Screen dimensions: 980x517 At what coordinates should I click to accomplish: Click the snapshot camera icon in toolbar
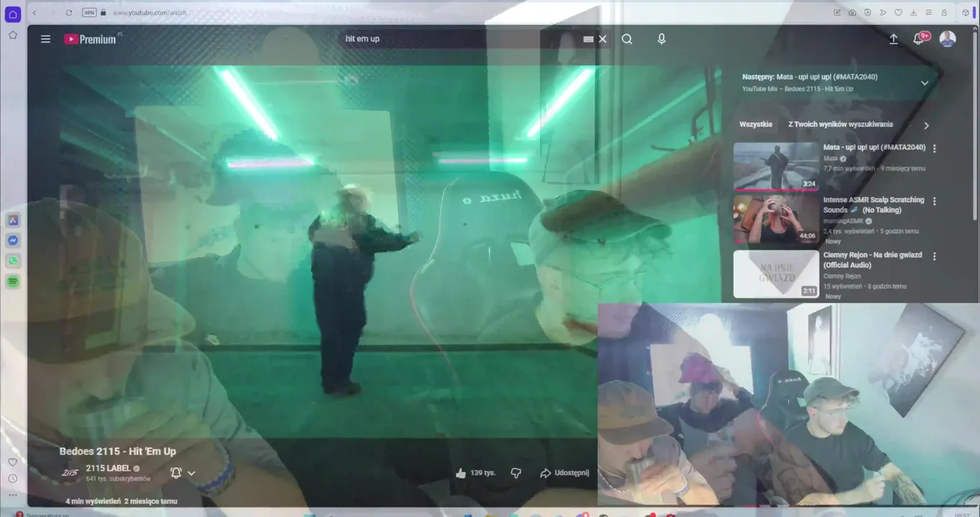(852, 13)
